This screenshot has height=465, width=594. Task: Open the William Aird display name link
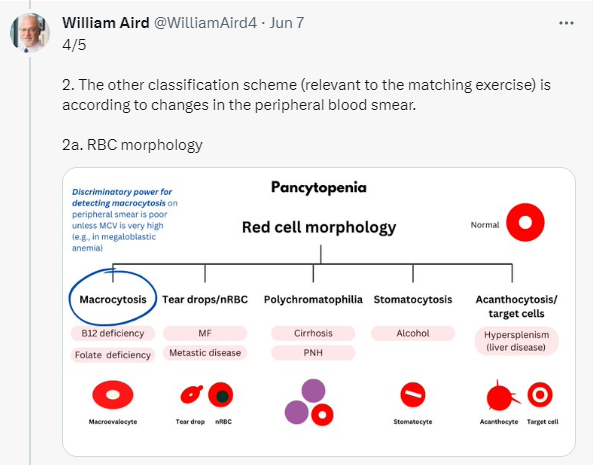[x=106, y=23]
